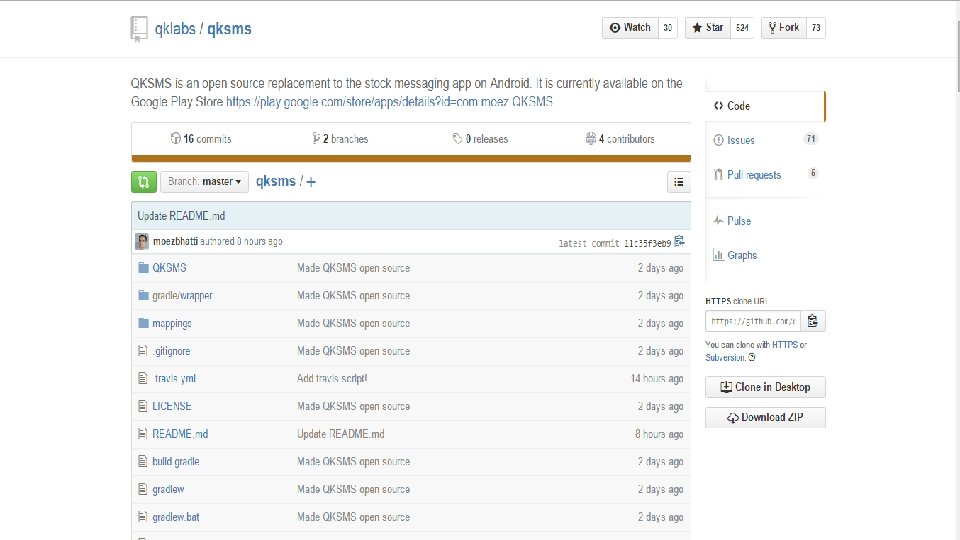This screenshot has height=540, width=960.
Task: Open the Issues tab in sidebar
Action: [765, 140]
